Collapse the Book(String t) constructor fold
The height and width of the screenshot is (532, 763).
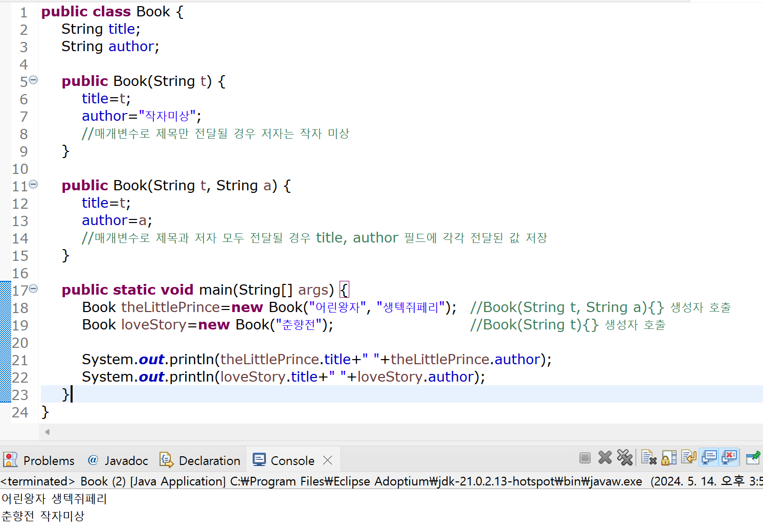pyautogui.click(x=33, y=80)
